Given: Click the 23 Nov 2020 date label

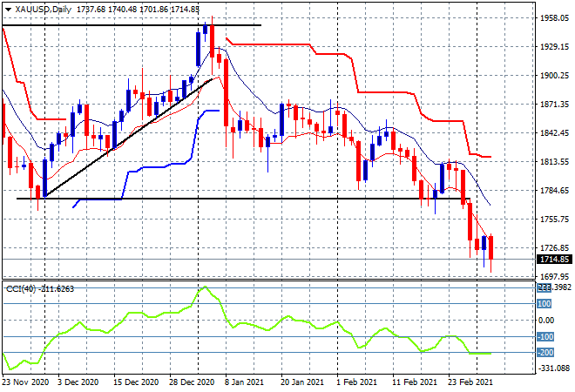Looking at the screenshot, I should (x=25, y=382).
